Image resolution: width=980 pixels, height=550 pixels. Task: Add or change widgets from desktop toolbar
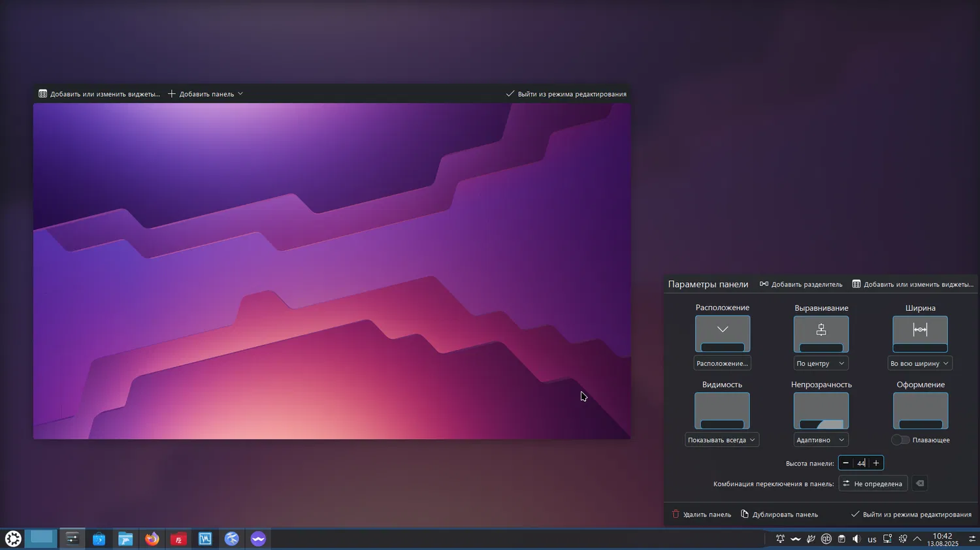coord(99,94)
